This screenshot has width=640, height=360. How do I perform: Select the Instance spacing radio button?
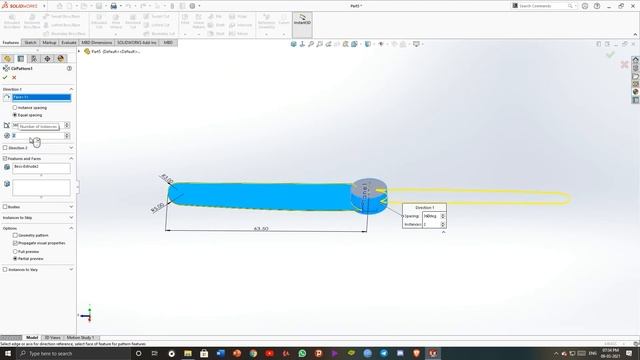[15, 108]
